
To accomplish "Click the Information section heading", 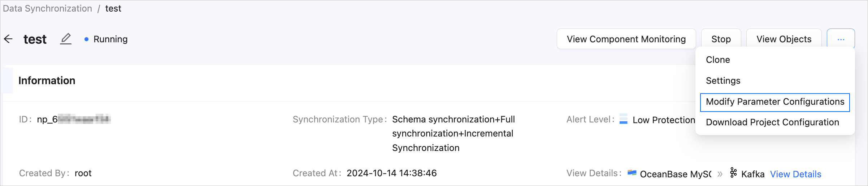I will (47, 81).
